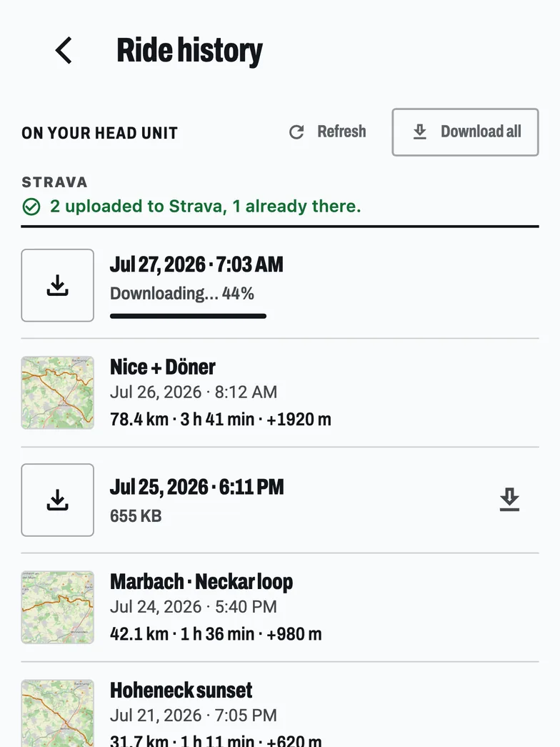Click the 42.1 km · 1 h 36 min stats
Image resolution: width=560 pixels, height=747 pixels.
tap(216, 634)
